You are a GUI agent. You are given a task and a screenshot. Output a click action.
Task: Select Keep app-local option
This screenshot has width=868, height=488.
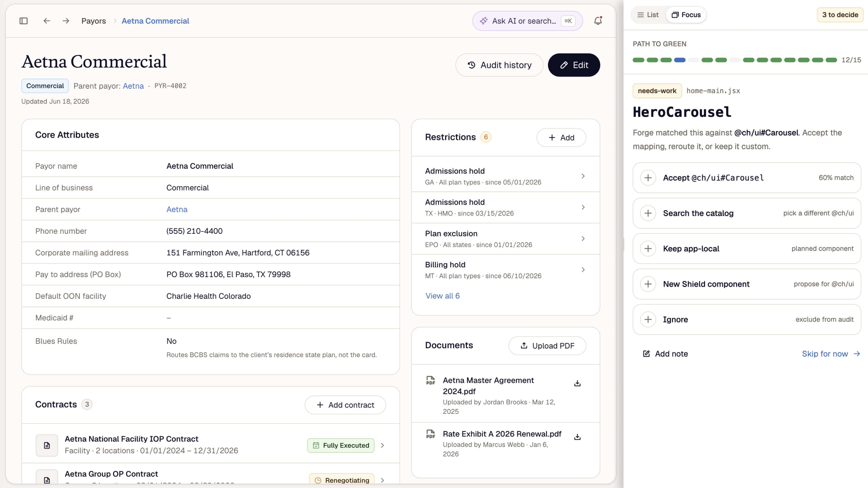pyautogui.click(x=747, y=249)
